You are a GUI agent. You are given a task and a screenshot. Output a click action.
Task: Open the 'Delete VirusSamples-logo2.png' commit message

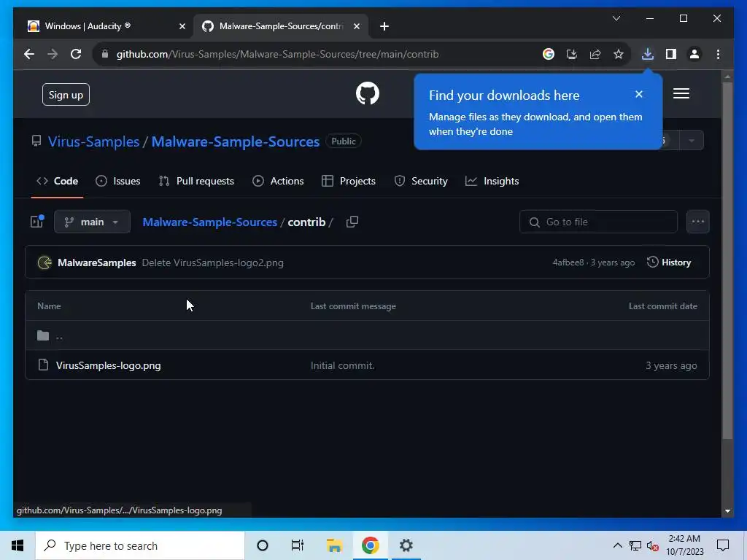point(212,262)
